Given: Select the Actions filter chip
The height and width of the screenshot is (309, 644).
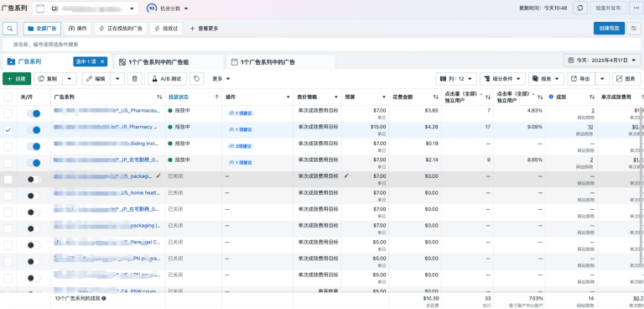Looking at the screenshot, I should (x=78, y=29).
